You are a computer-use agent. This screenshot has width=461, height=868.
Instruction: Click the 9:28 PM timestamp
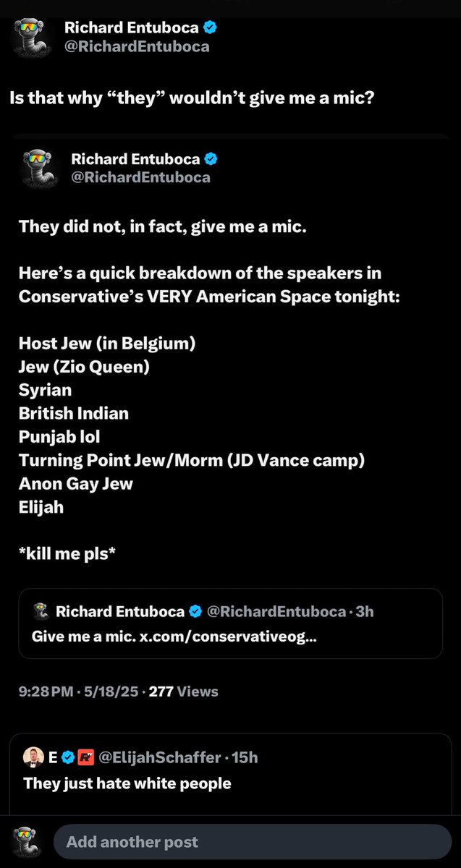pos(44,692)
